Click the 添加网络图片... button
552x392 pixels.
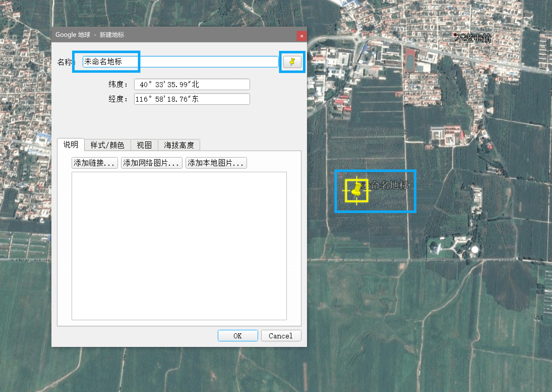coord(151,163)
